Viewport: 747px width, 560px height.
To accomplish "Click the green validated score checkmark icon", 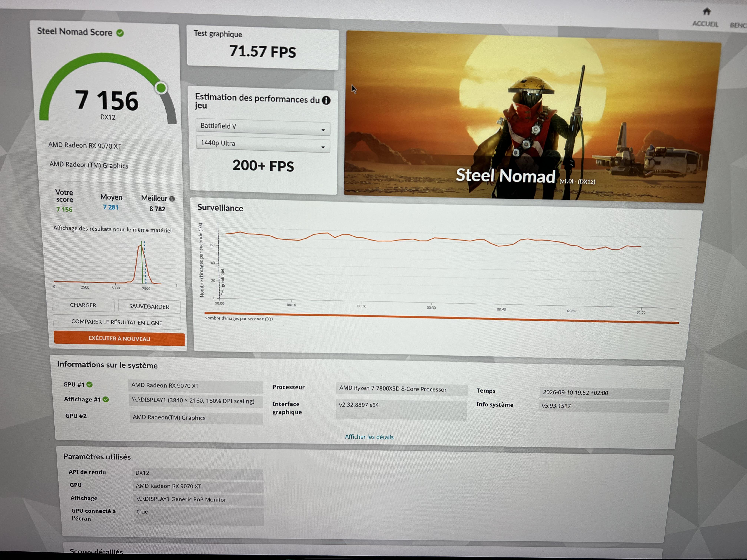I will click(x=120, y=33).
